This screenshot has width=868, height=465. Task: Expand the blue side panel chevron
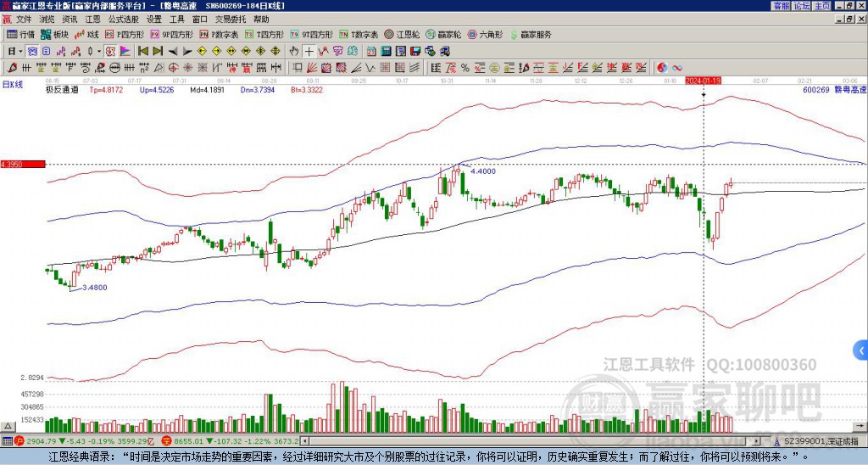(x=860, y=350)
